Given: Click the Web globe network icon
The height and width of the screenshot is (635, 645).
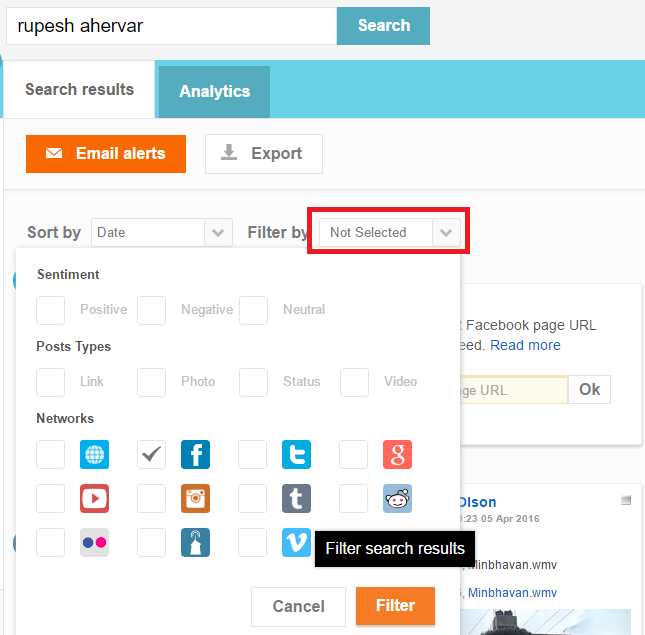Looking at the screenshot, I should pyautogui.click(x=94, y=454).
